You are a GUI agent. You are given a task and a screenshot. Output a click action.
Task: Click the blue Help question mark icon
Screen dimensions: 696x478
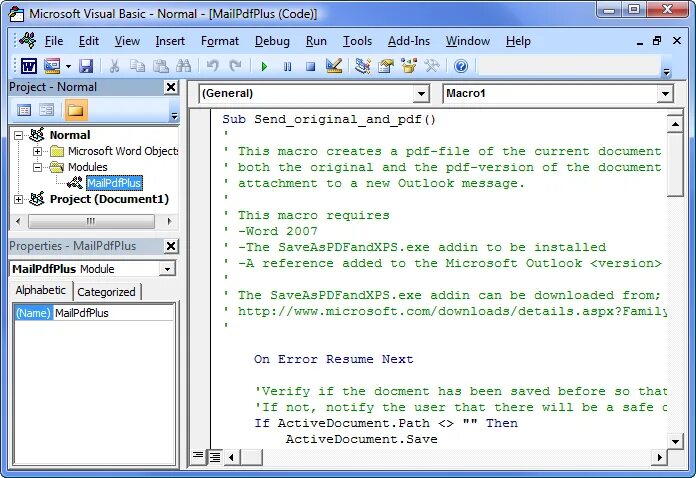[x=461, y=67]
